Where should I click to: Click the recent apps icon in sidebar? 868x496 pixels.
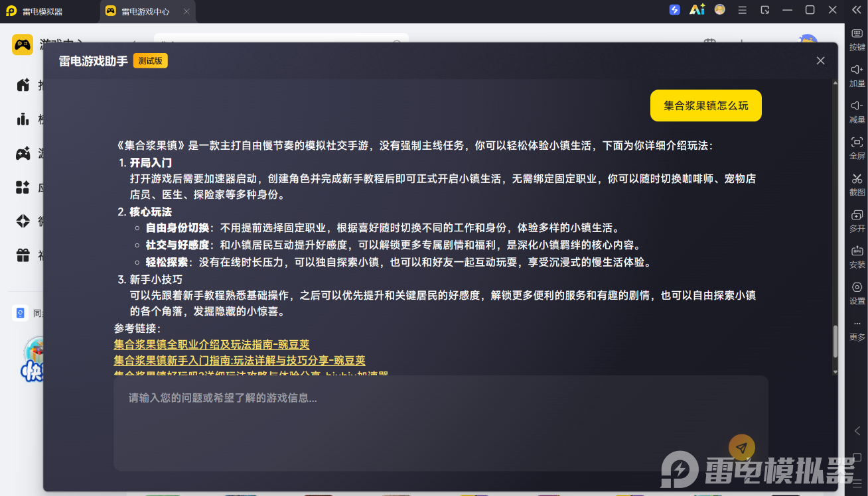[x=857, y=485]
